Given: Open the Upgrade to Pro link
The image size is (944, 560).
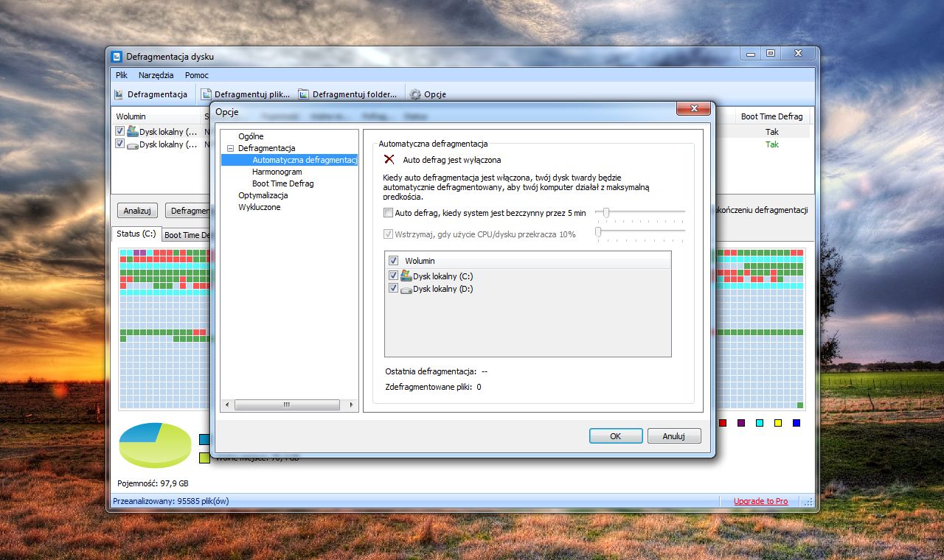Looking at the screenshot, I should tap(760, 501).
